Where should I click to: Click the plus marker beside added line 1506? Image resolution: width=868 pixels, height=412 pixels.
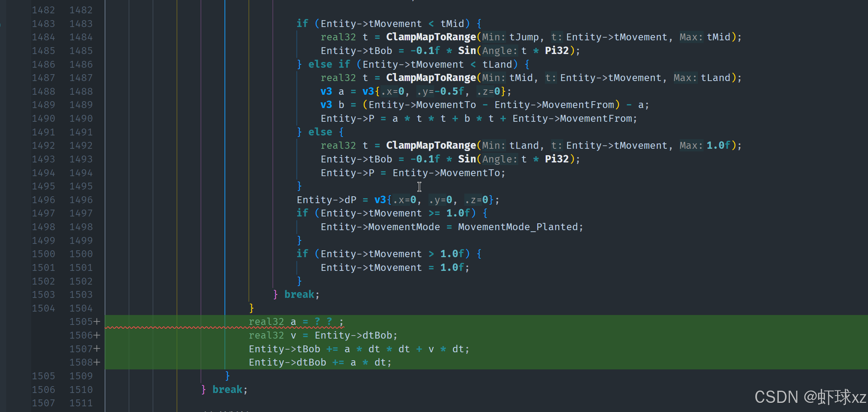point(97,336)
